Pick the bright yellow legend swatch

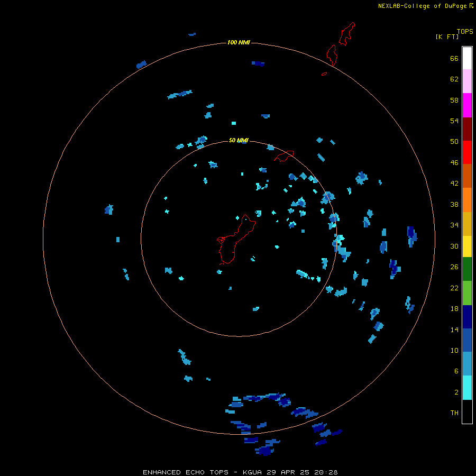coord(467,246)
